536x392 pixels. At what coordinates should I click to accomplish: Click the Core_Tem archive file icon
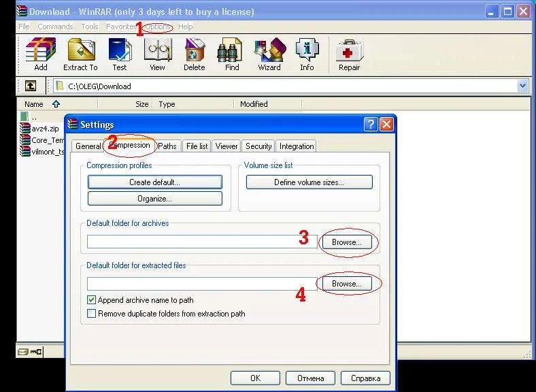25,140
